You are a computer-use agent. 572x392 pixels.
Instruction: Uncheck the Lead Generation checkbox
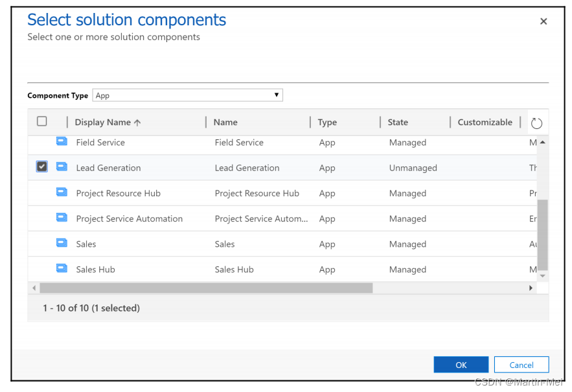(42, 167)
